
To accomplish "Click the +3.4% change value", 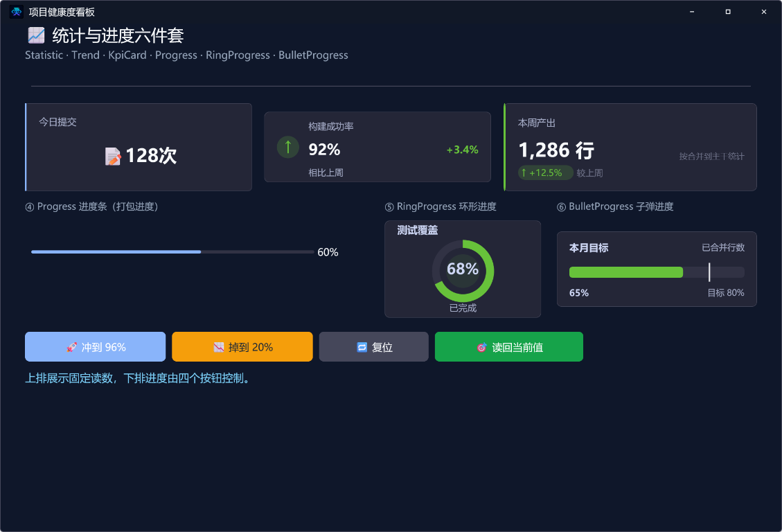I will 462,150.
